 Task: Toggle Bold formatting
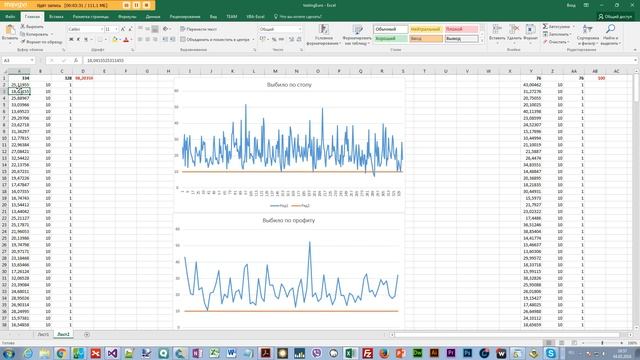[x=71, y=40]
